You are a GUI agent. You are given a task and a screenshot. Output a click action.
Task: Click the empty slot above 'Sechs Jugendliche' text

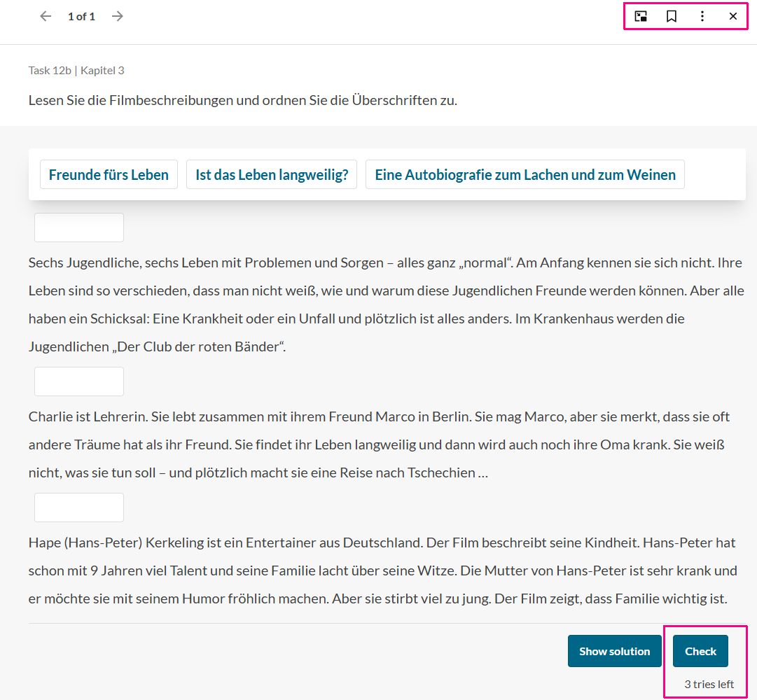tap(79, 227)
